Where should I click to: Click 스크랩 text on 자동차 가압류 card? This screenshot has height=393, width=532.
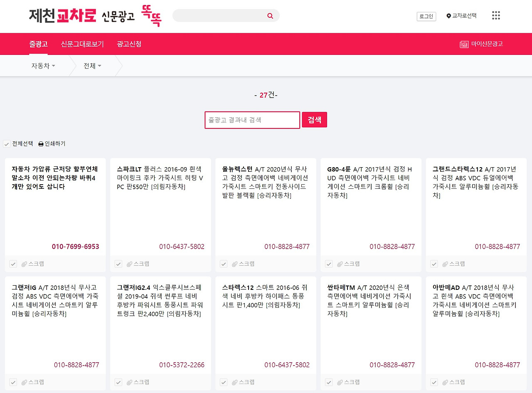36,264
